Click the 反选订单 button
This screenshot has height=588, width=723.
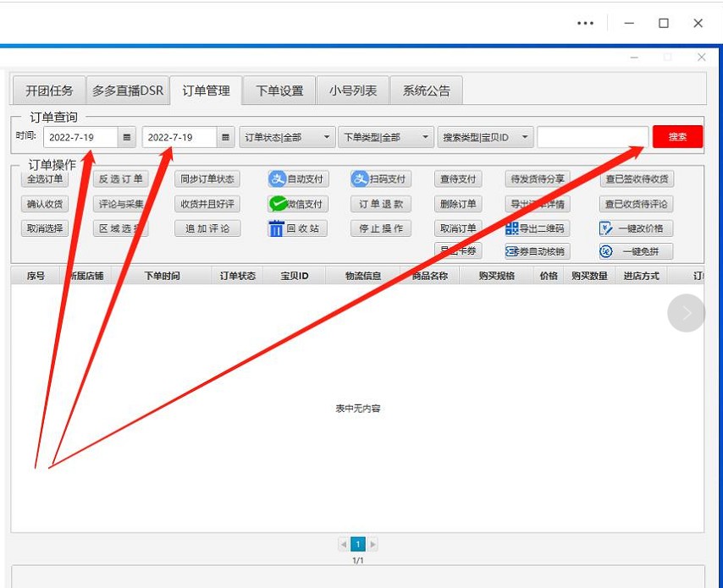point(121,179)
